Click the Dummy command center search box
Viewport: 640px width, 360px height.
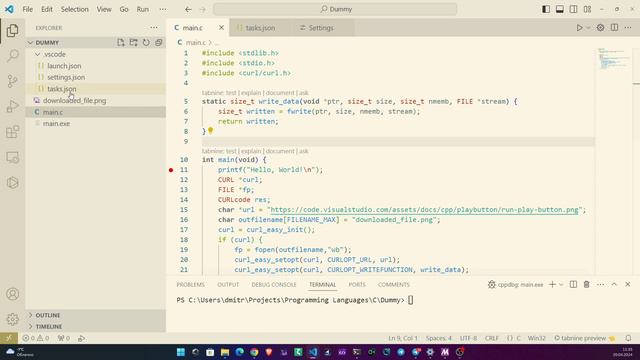pyautogui.click(x=335, y=9)
